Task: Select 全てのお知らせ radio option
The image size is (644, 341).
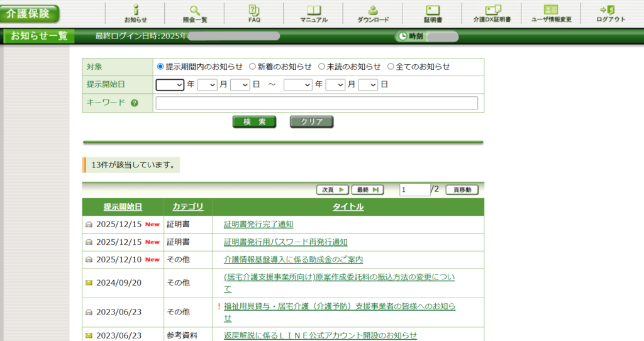Action: pos(390,67)
